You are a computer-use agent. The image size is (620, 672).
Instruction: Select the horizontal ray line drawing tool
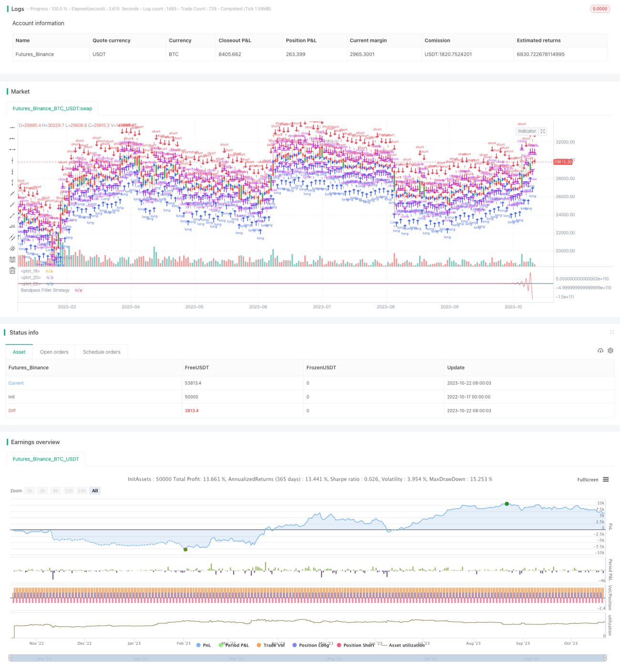12,138
